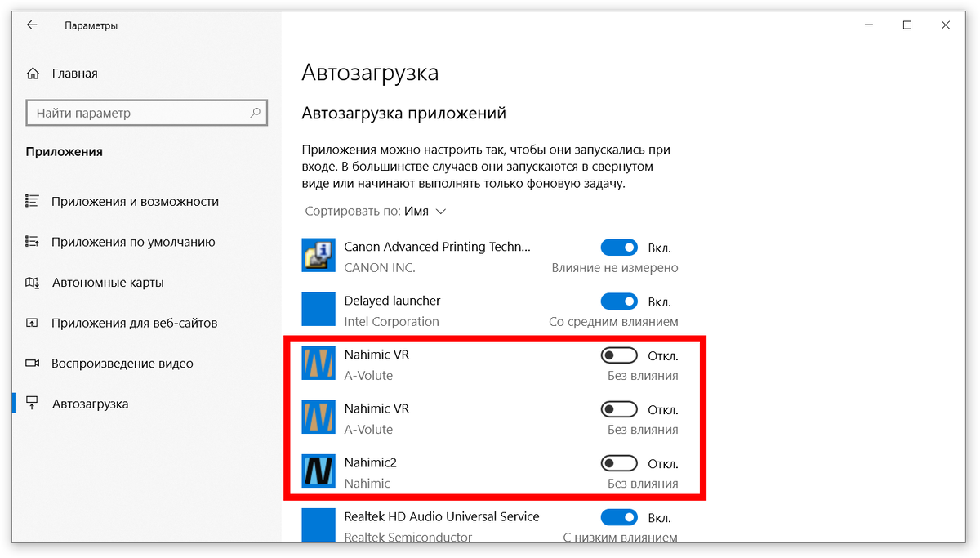The image size is (980, 558).
Task: Go to Главная settings home
Action: click(x=74, y=74)
